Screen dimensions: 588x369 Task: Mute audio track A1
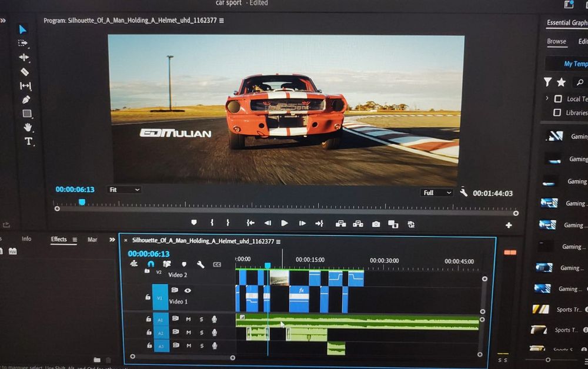point(189,319)
